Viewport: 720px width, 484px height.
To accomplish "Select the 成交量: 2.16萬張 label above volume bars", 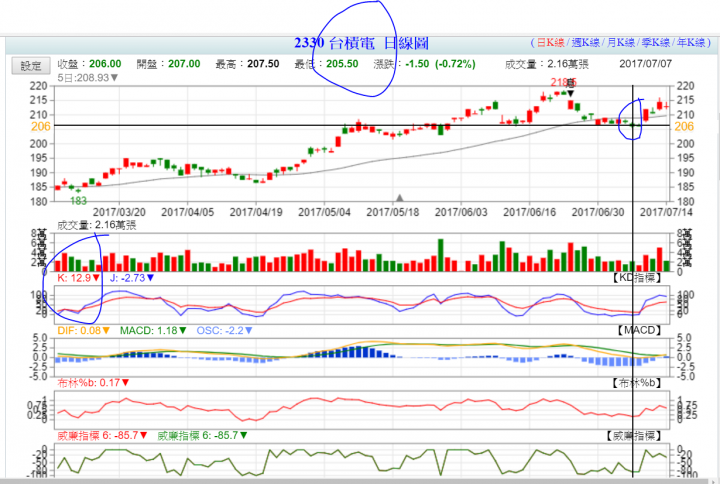I will (x=96, y=225).
